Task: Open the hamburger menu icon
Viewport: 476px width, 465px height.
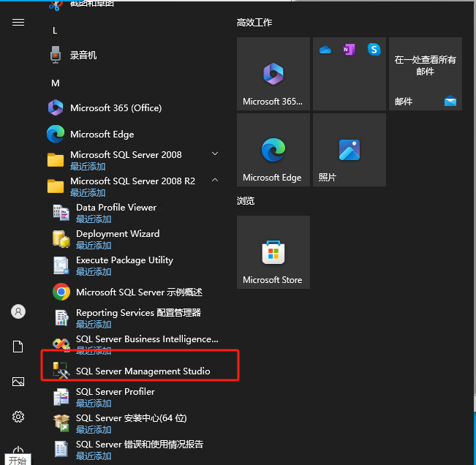Action: coord(18,23)
